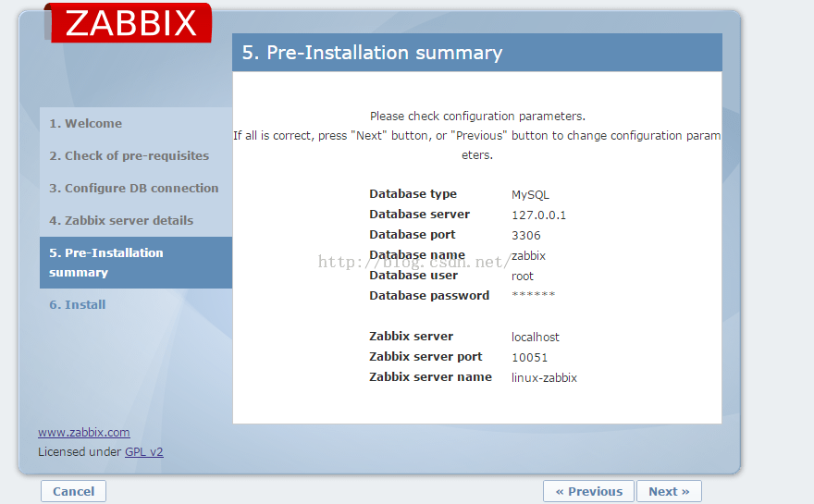
Task: Click the Cancel button
Action: pyautogui.click(x=74, y=491)
